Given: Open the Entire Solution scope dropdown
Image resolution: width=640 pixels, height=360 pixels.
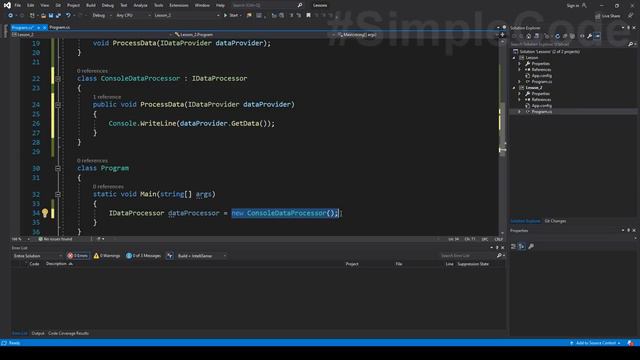Looking at the screenshot, I should (37, 256).
